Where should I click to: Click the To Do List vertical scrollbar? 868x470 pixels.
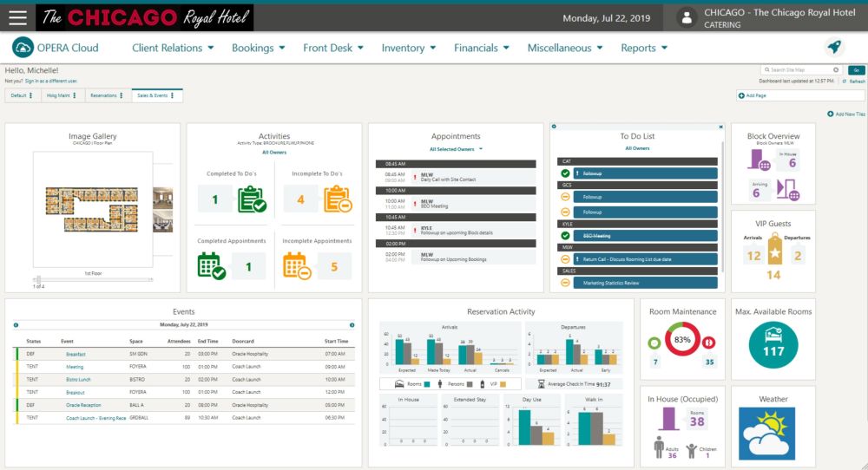[x=722, y=207]
